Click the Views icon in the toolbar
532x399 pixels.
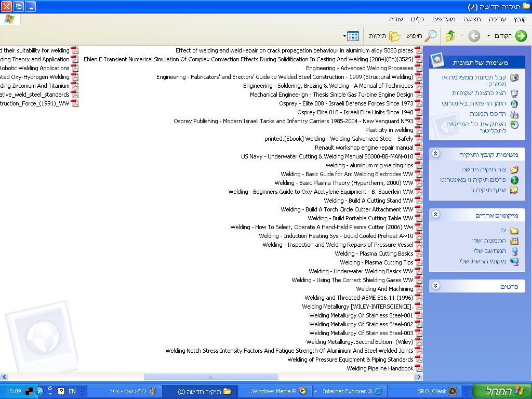353,36
